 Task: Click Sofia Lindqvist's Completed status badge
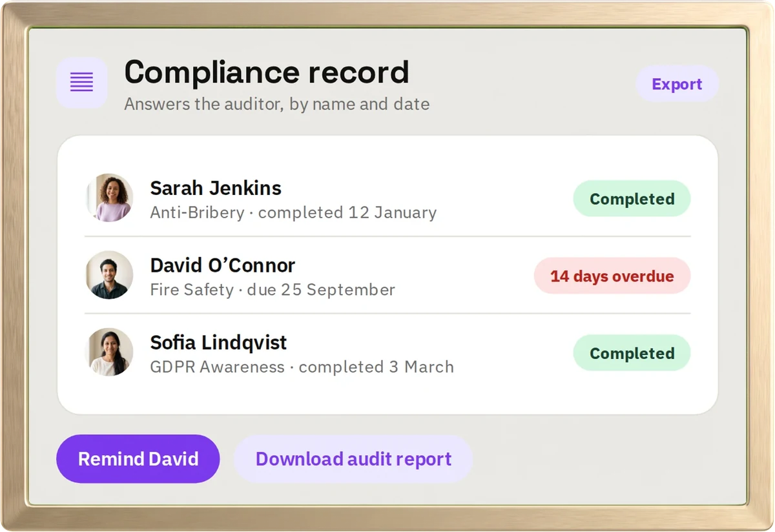coord(632,353)
